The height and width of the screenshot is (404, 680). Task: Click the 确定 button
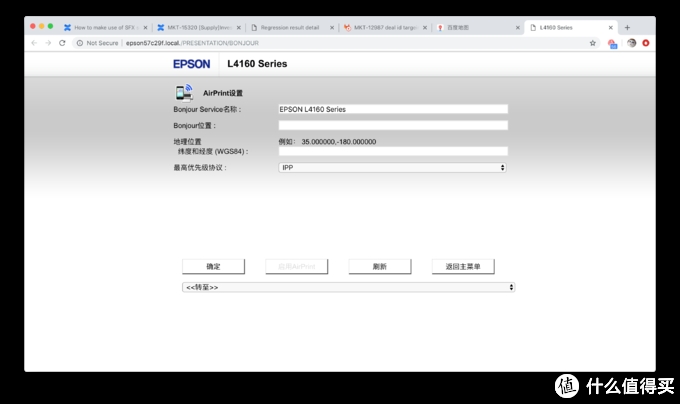tap(213, 267)
